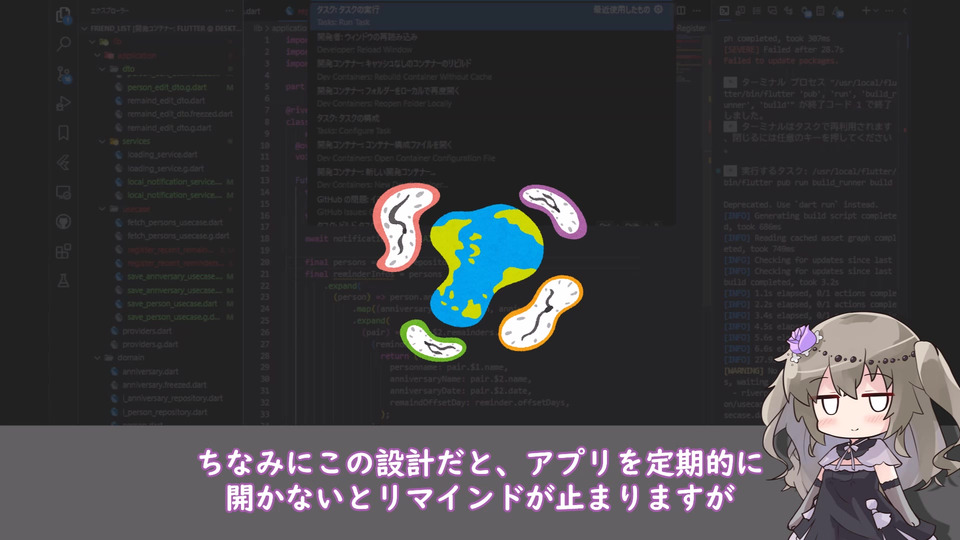Collapse the dto folder
The image size is (960, 540).
tap(102, 69)
